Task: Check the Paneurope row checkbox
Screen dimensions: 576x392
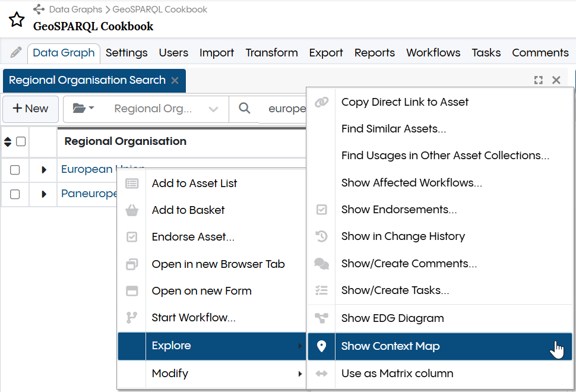Action: [15, 194]
